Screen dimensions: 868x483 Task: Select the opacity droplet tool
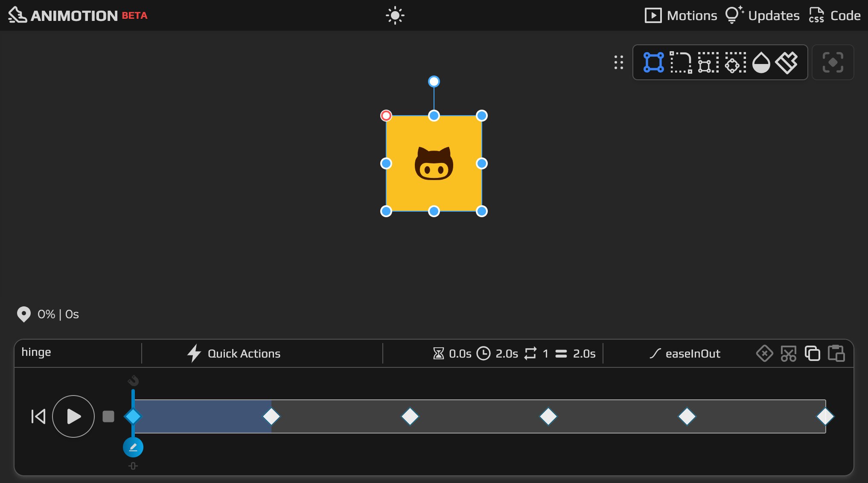(x=761, y=62)
